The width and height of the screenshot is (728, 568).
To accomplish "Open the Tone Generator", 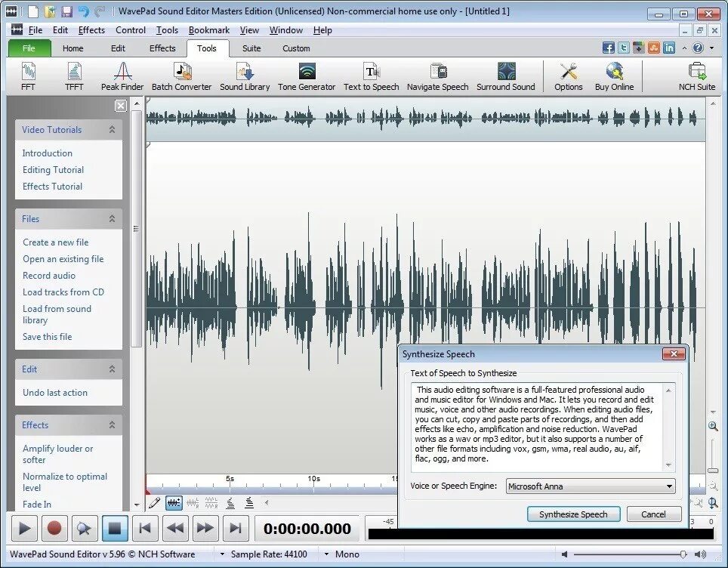I will [307, 76].
